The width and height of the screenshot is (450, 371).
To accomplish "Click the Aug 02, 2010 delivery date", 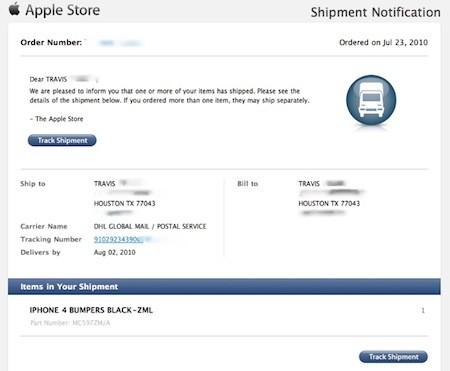I will [x=115, y=252].
